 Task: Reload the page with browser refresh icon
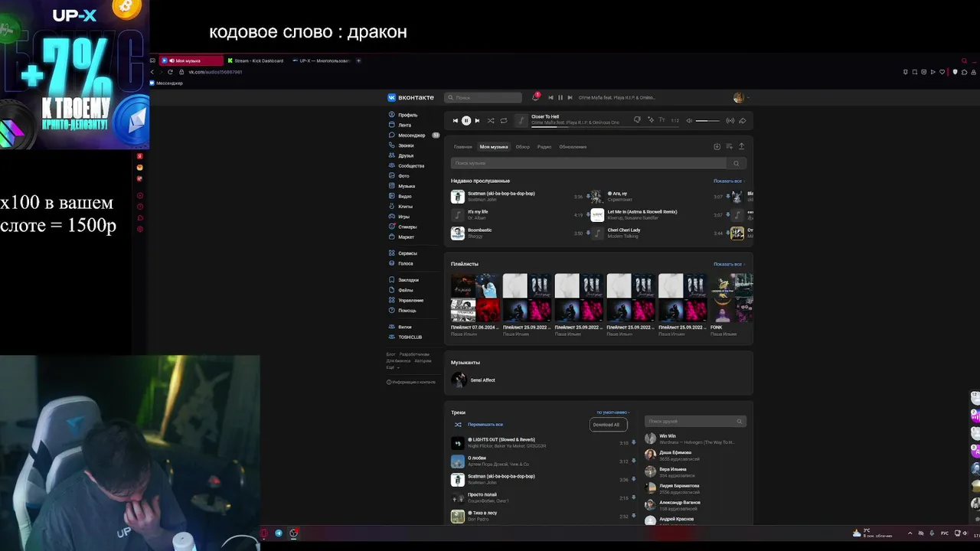(170, 72)
